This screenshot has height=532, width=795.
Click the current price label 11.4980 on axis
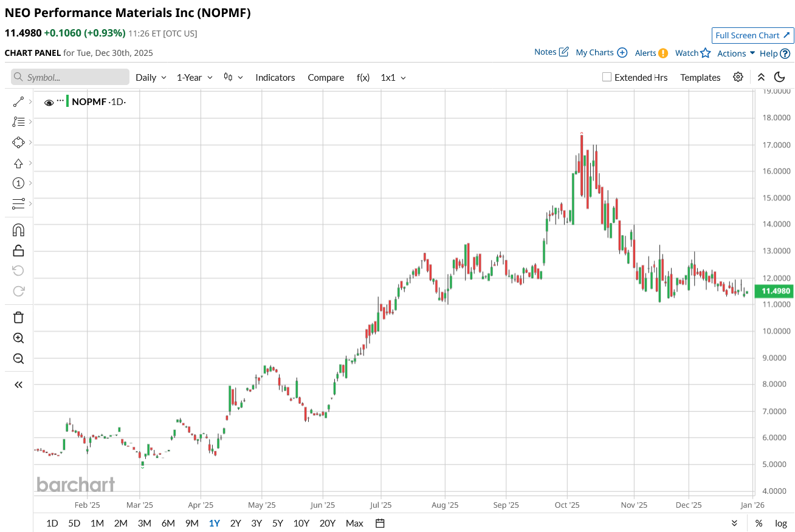(774, 292)
